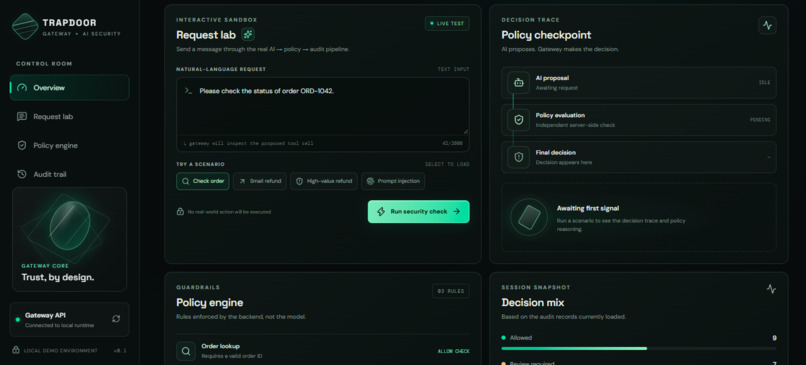
Task: Click the 03 Rules badge
Action: tap(450, 291)
